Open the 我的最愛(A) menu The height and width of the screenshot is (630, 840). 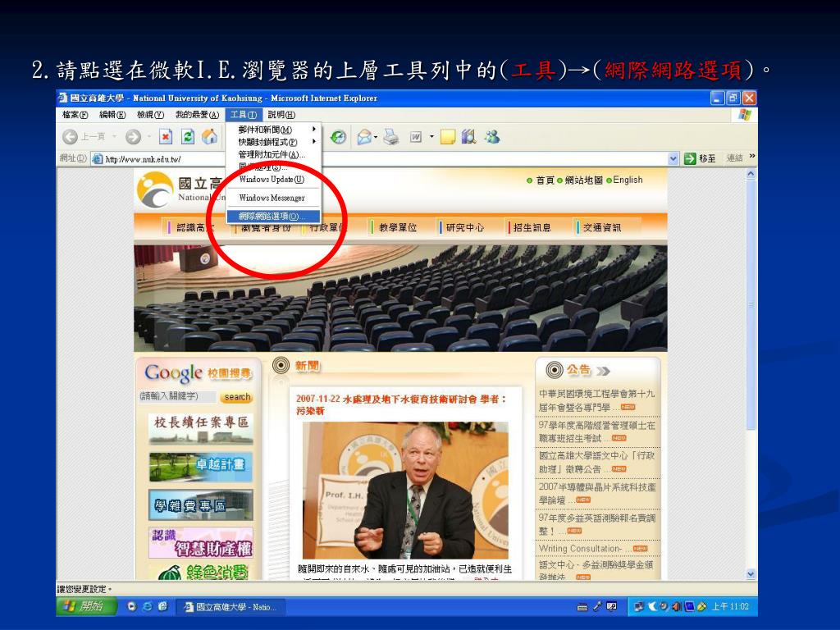197,115
